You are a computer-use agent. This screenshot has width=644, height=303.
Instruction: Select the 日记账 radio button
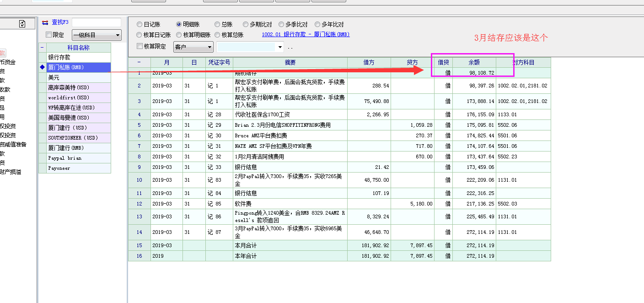click(140, 24)
